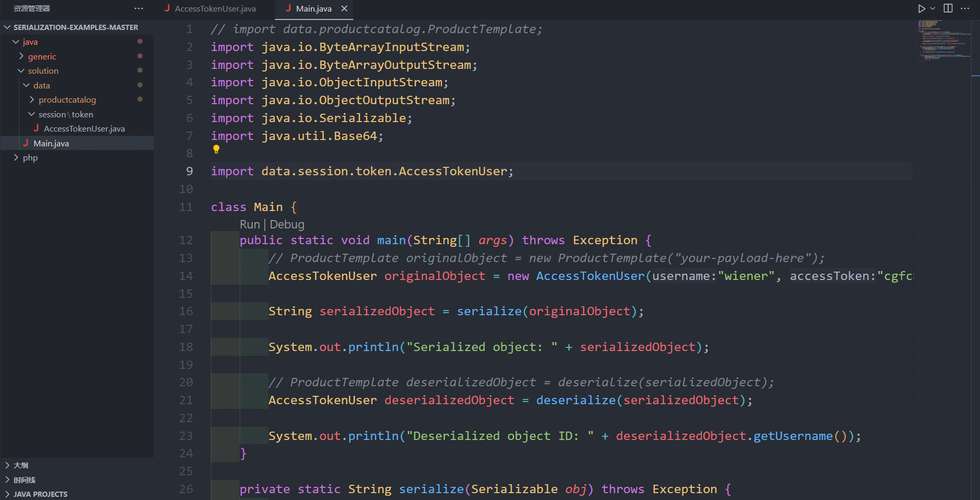Click the code minimap preview
Viewport: 980px width, 500px height.
pyautogui.click(x=943, y=42)
